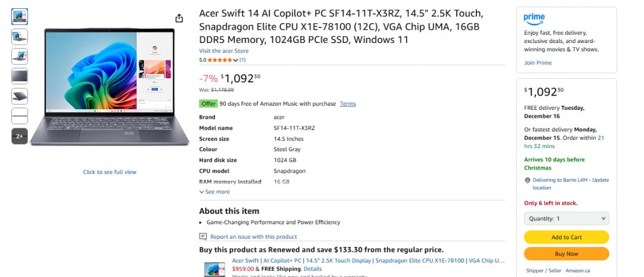
Task: Click the Prime logo
Action: [534, 18]
